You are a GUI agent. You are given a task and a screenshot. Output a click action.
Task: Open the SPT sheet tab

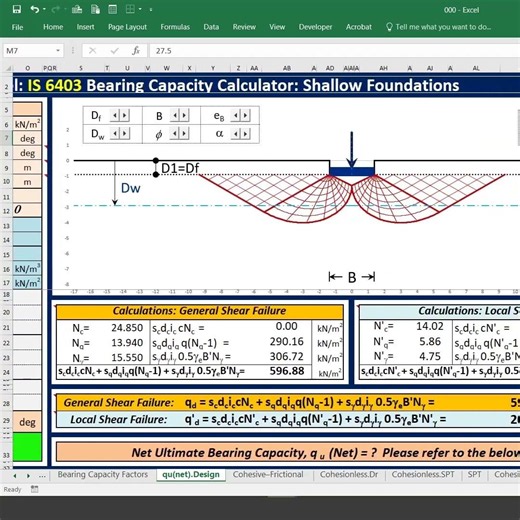[474, 474]
